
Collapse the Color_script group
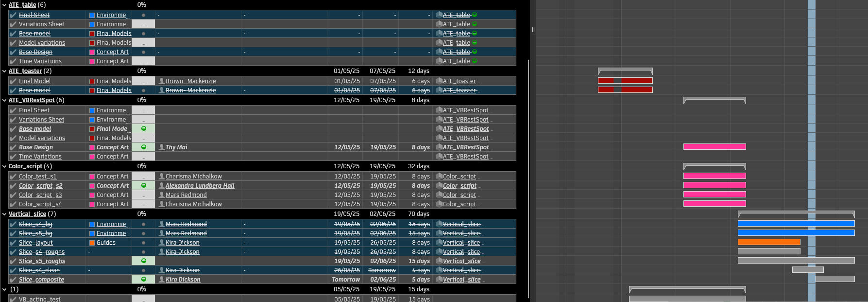point(4,166)
